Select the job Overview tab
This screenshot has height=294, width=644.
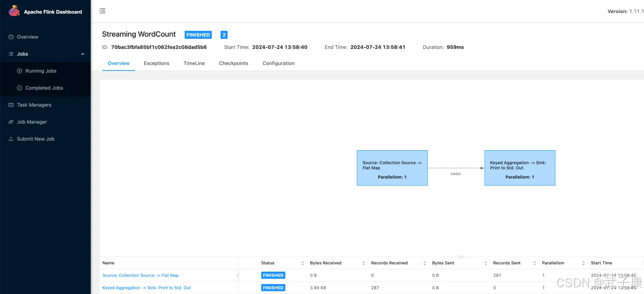(118, 63)
